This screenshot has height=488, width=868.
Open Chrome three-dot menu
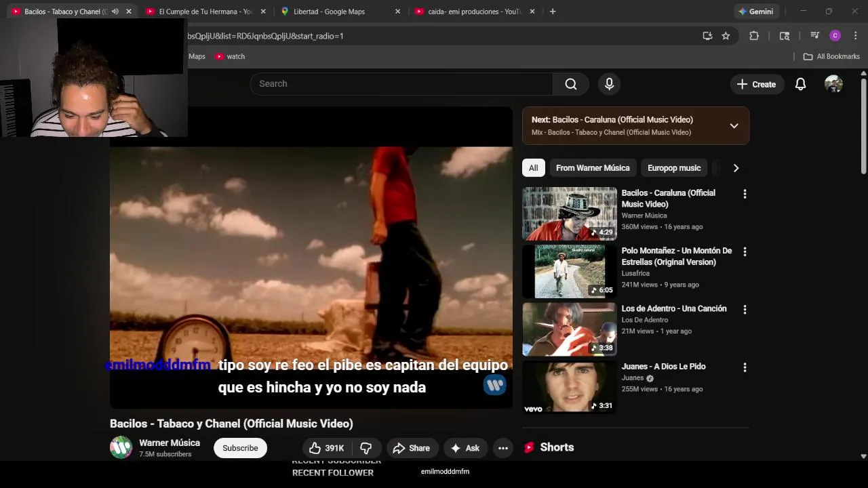coord(855,36)
